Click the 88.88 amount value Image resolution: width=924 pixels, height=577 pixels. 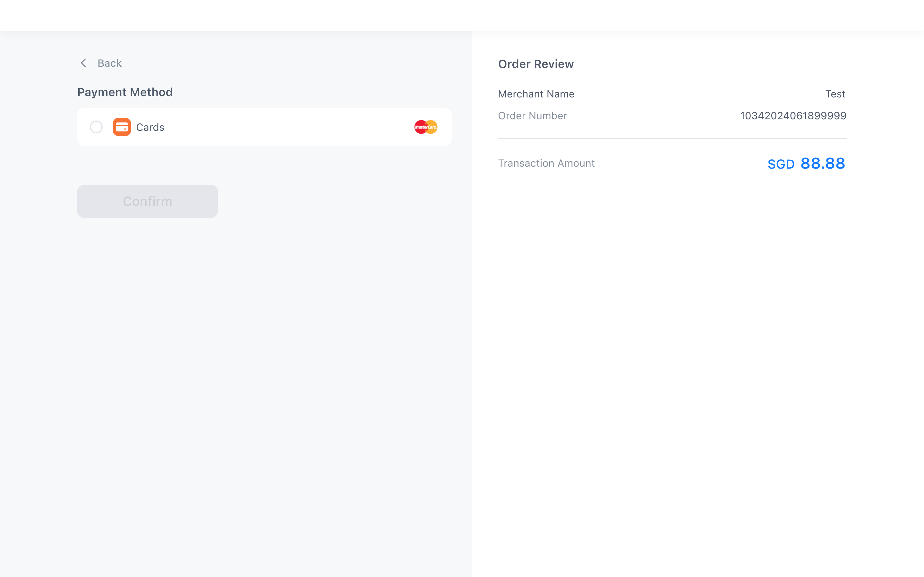(x=823, y=163)
